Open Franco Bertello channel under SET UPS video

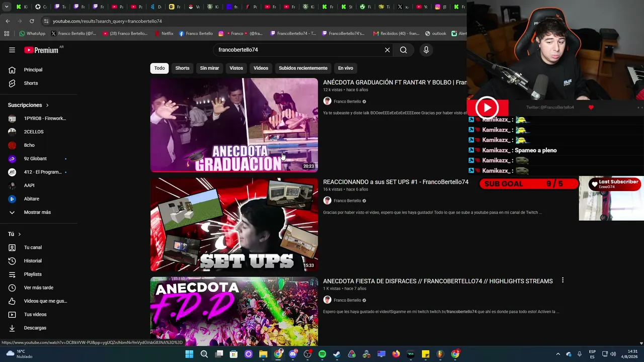347,201
